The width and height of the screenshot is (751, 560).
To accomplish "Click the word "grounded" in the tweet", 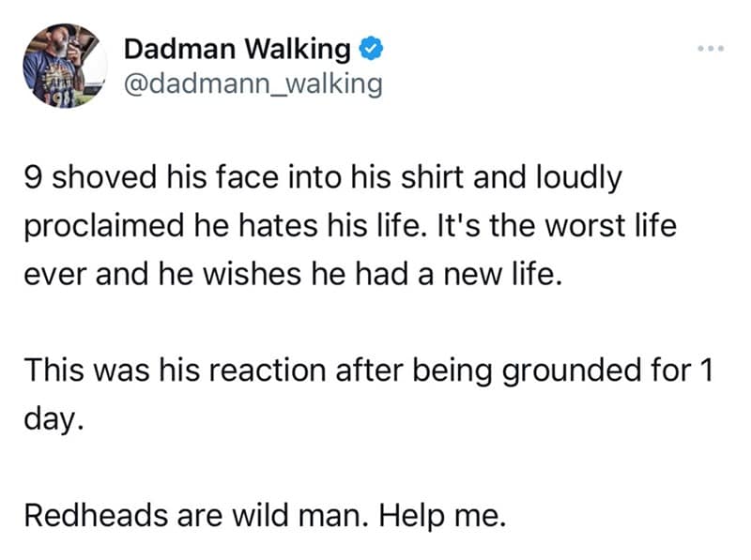I will point(559,370).
